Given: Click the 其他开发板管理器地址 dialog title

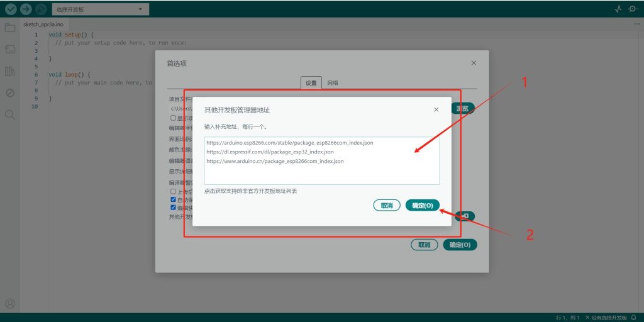Looking at the screenshot, I should tap(237, 110).
